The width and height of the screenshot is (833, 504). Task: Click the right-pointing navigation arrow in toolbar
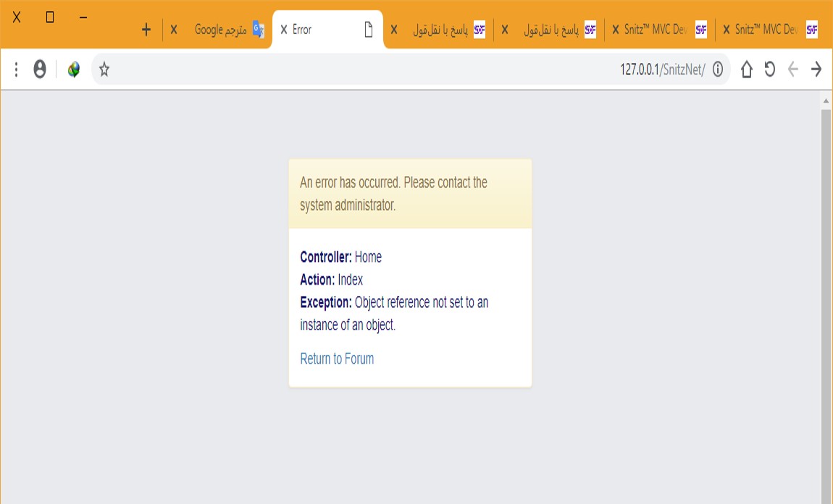(x=816, y=70)
